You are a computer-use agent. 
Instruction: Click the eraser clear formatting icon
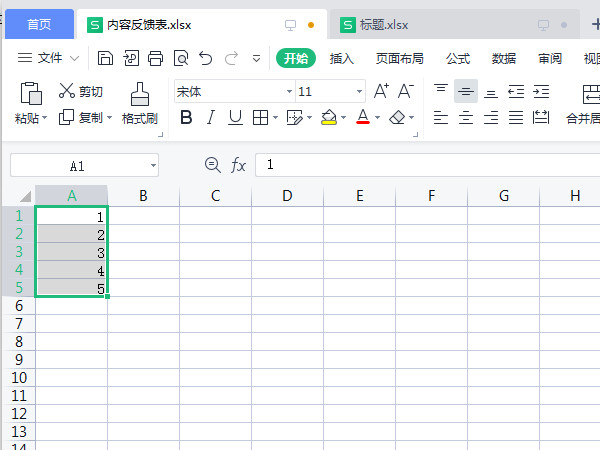click(x=397, y=118)
